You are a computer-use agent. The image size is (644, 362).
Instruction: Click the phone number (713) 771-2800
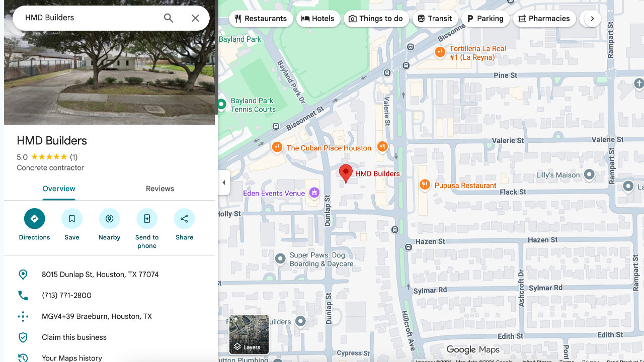(66, 296)
